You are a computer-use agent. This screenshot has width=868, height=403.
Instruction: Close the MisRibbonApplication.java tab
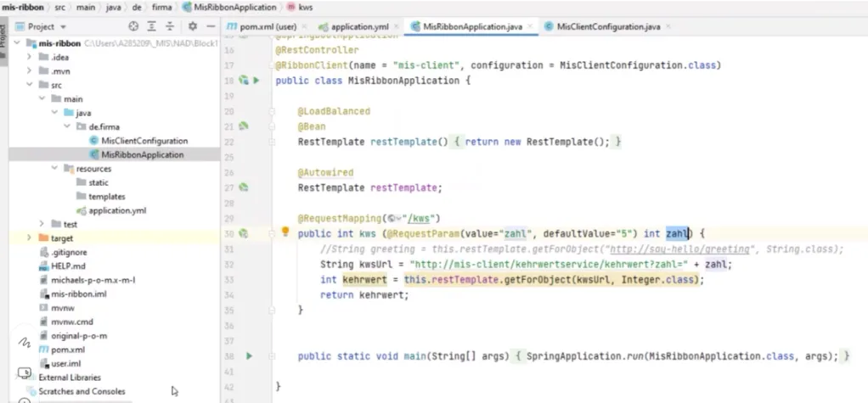tap(530, 26)
